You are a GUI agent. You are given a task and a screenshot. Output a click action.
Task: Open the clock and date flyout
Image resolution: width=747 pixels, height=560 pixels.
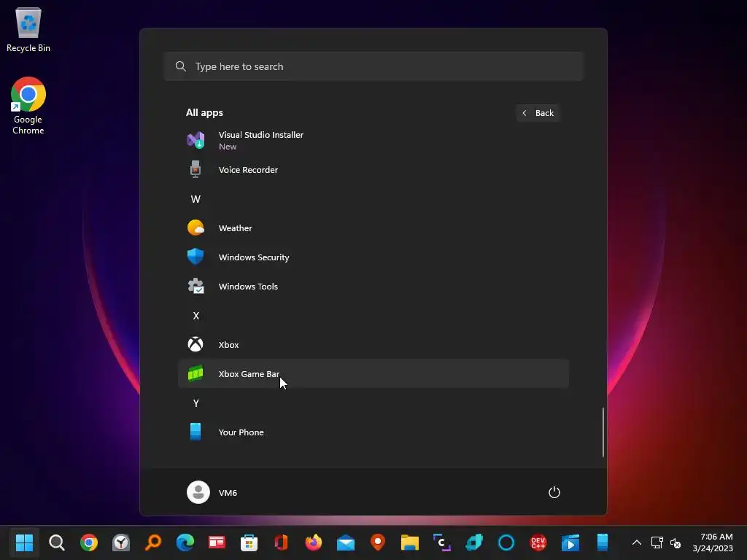tap(713, 542)
